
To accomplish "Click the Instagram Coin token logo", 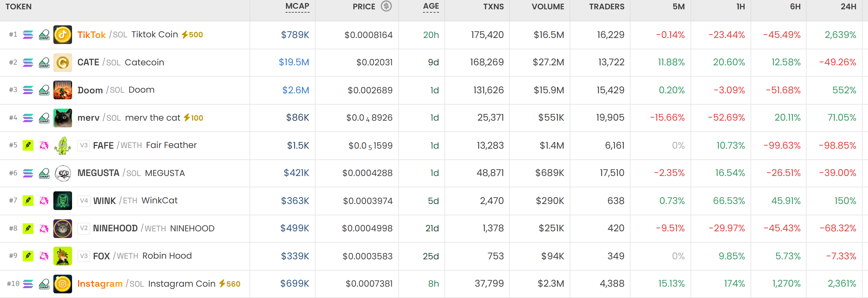I will point(63,284).
